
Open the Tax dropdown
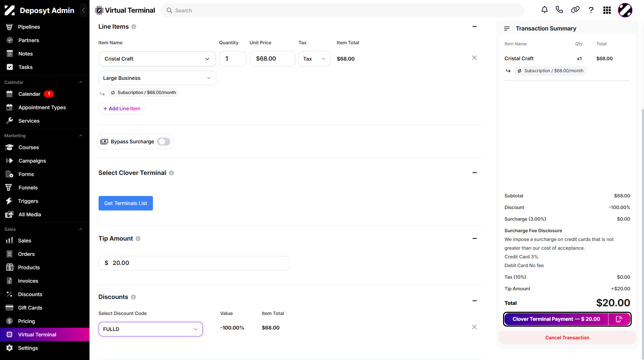point(315,59)
